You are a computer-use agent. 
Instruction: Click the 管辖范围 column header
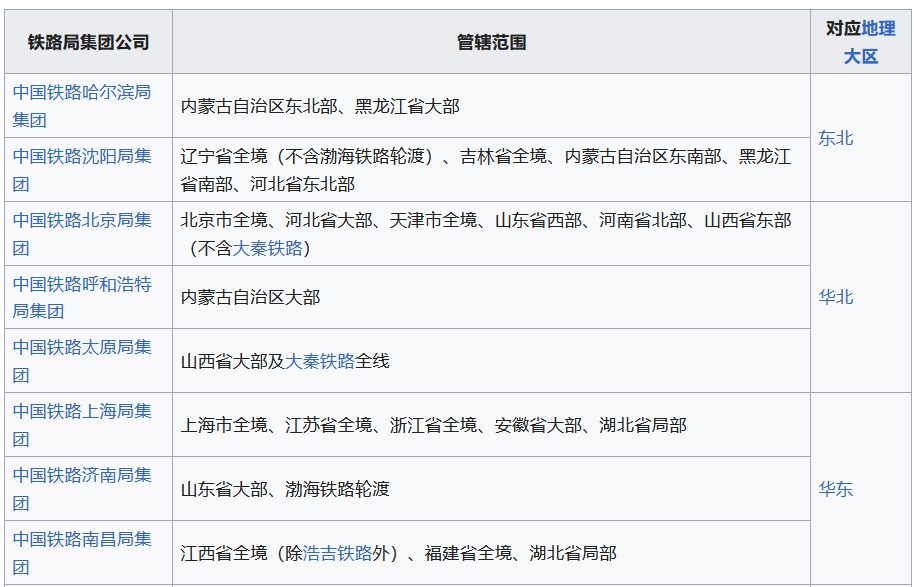[x=491, y=43]
